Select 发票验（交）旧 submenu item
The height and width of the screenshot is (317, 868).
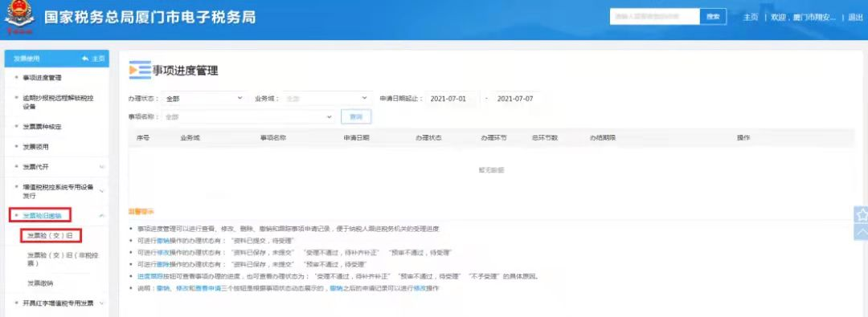coord(51,236)
